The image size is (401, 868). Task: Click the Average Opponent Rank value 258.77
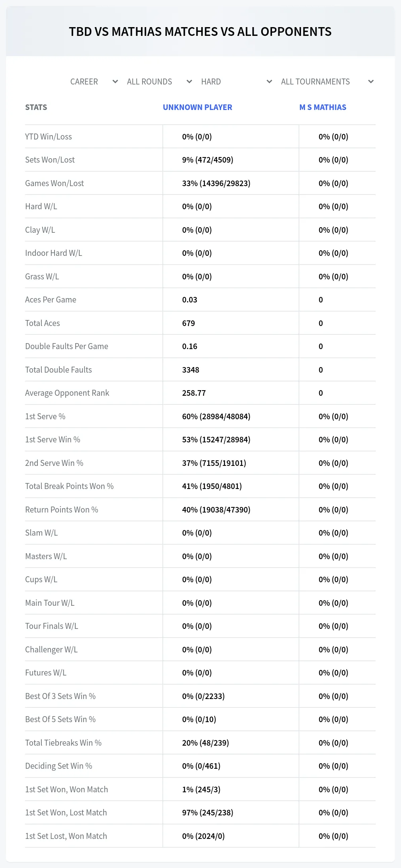tap(194, 393)
